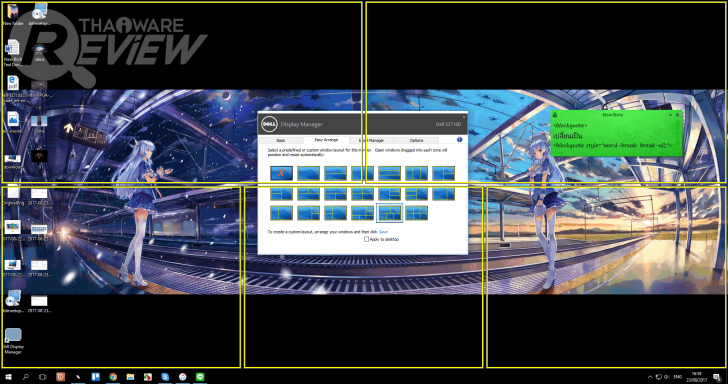
Task: Click the lock icon on the green note
Action: coord(555,115)
